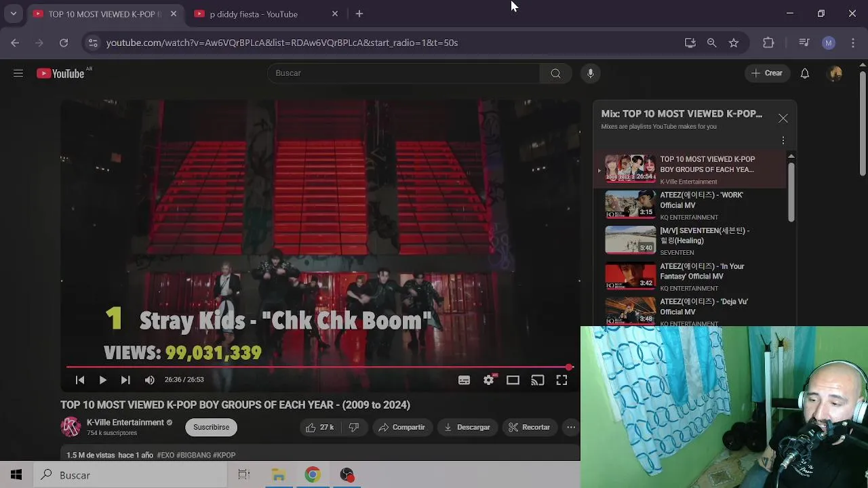The image size is (868, 488).
Task: Install the app via address bar icon
Action: click(690, 43)
